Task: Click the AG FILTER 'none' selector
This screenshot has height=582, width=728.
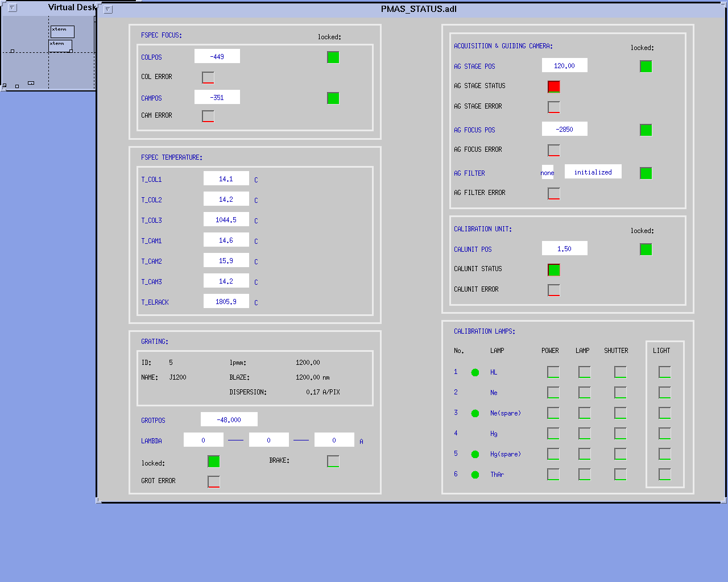Action: (x=547, y=173)
